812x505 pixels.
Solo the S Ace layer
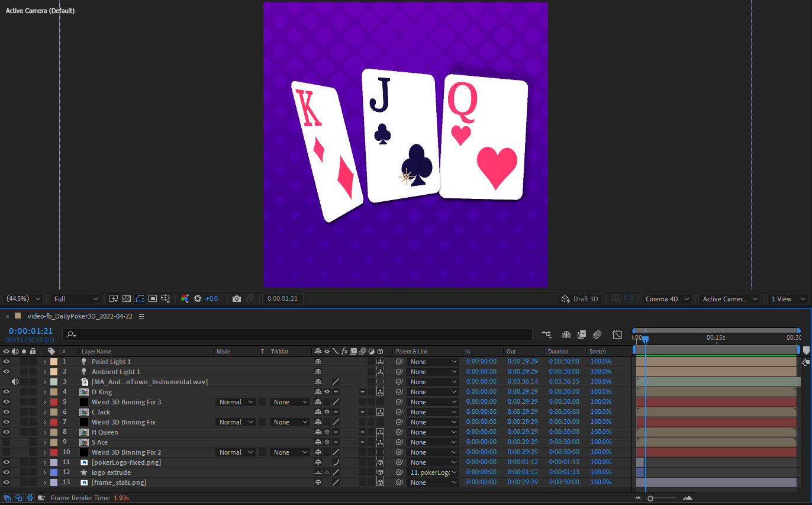pos(24,442)
